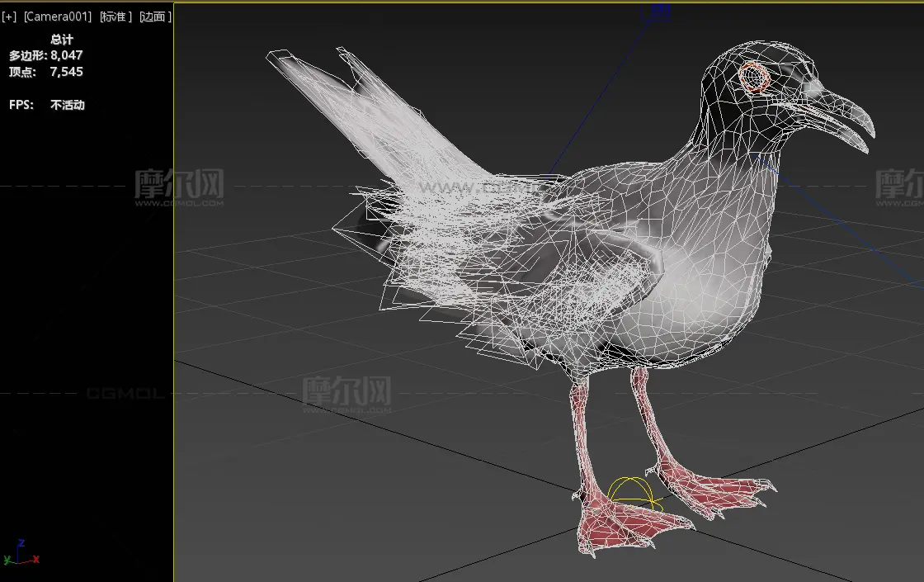This screenshot has width=924, height=582.
Task: Click the FPS 不活动 status text
Action: 67,105
